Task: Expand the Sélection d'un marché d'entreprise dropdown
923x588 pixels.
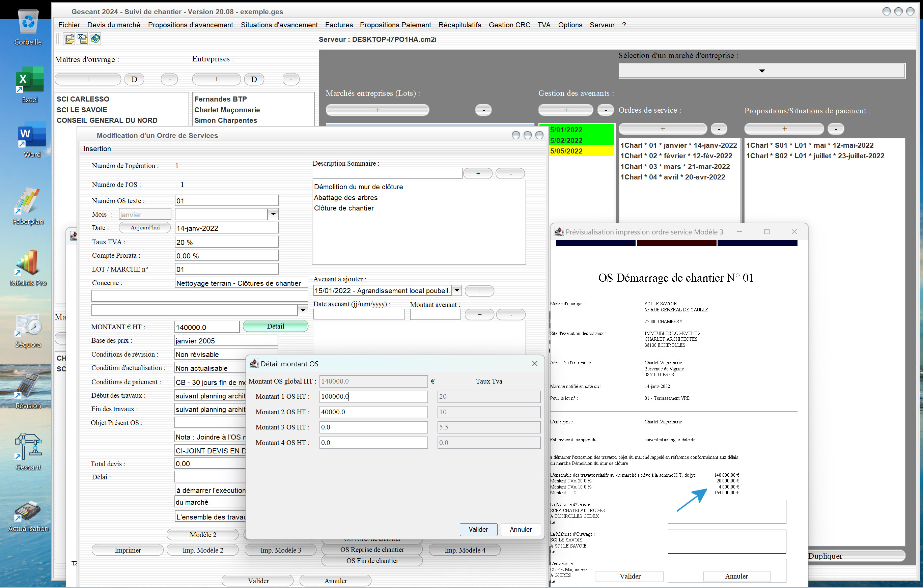Action: coord(762,71)
